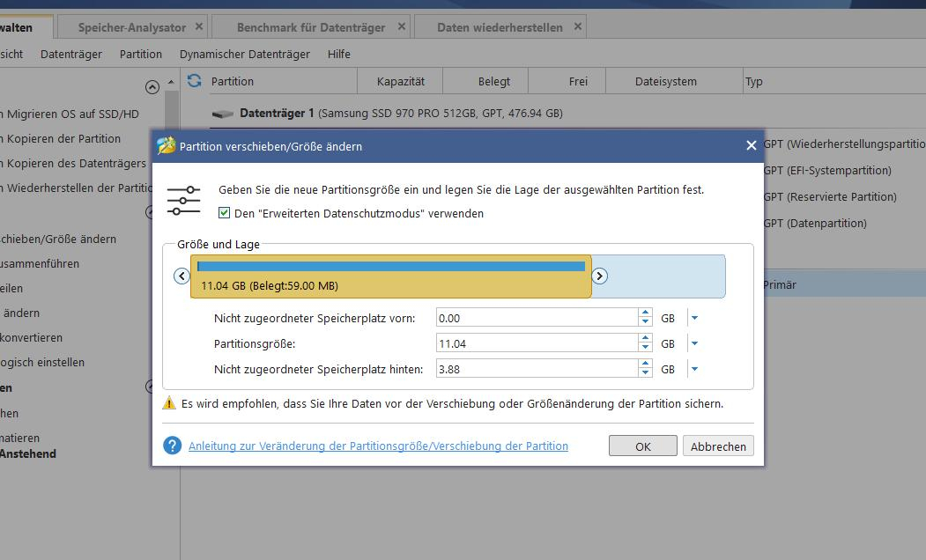Confirm resize with OK button
926x560 pixels.
[x=642, y=446]
